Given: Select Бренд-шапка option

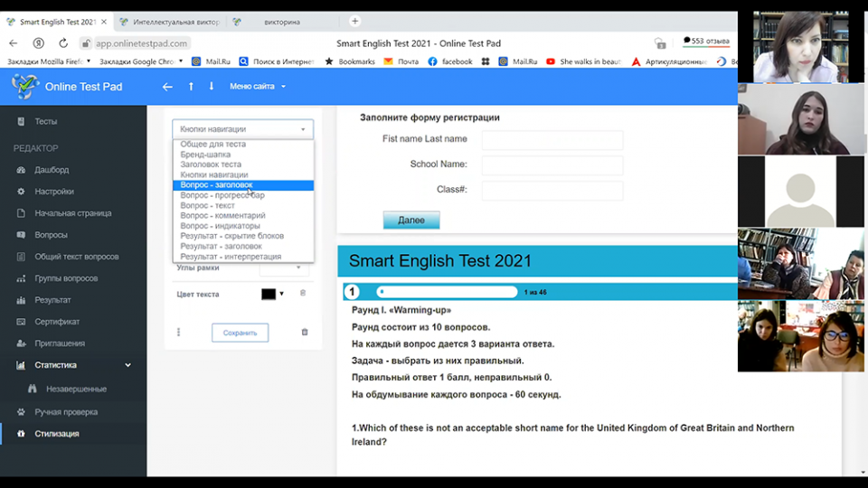Looking at the screenshot, I should click(243, 155).
